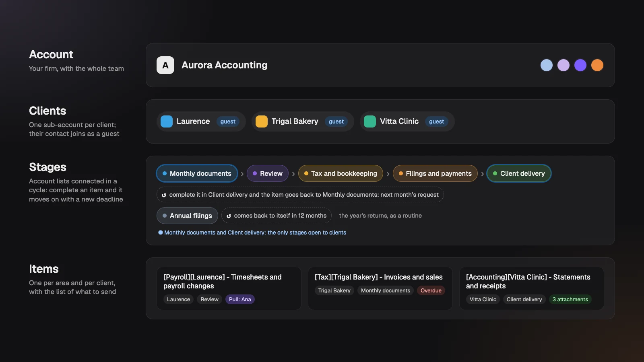Open the '3 attachments' tag
This screenshot has width=644, height=362.
pyautogui.click(x=570, y=299)
